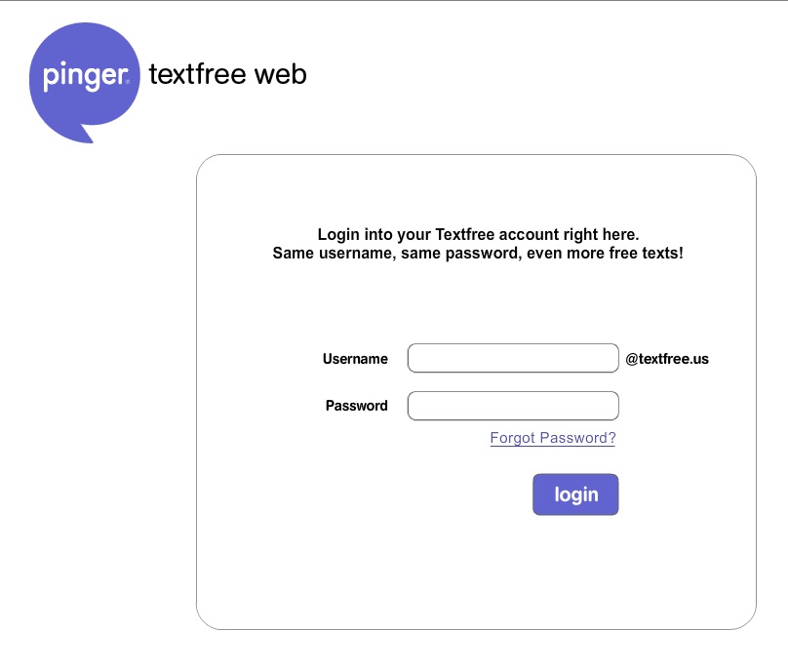
Task: Click the Password label
Action: coord(357,406)
